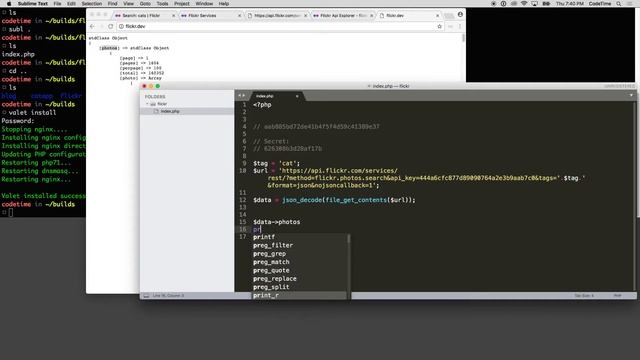Click the autocomplete popup scrollbar
This screenshot has width=640, height=360.
349,266
